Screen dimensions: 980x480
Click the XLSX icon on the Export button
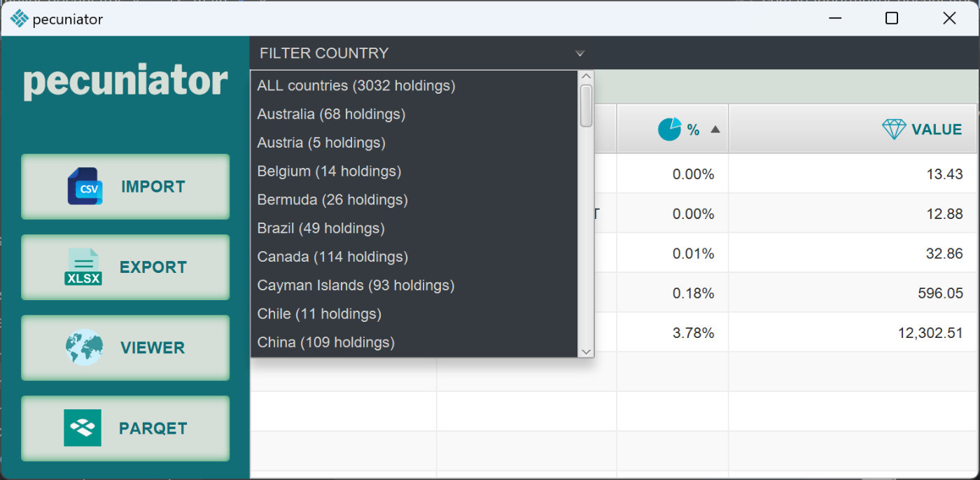pyautogui.click(x=84, y=267)
